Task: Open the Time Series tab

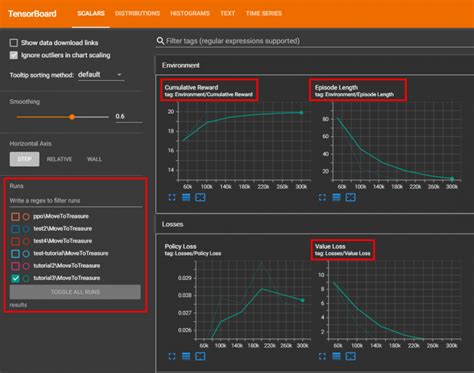Action: [x=264, y=13]
